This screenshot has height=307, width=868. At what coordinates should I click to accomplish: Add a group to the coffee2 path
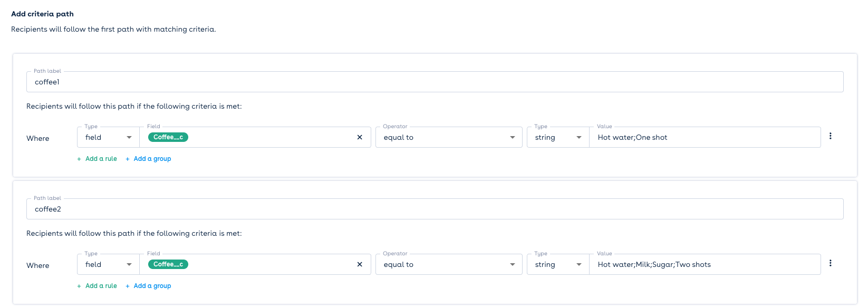pyautogui.click(x=148, y=286)
